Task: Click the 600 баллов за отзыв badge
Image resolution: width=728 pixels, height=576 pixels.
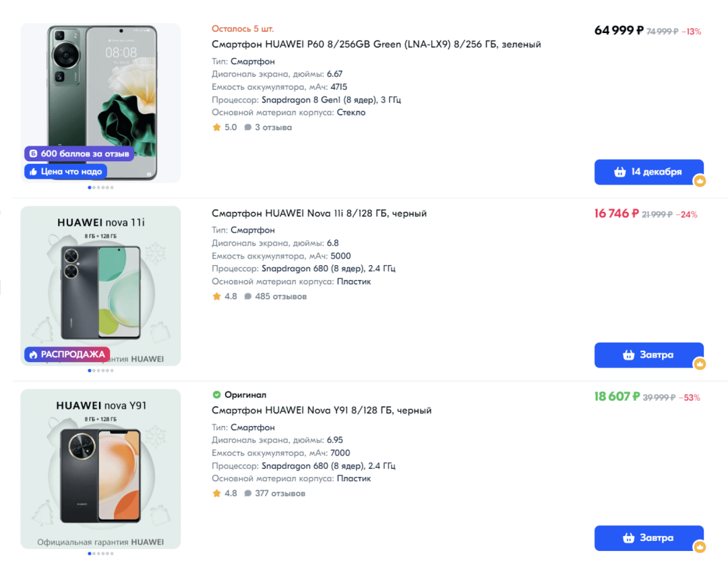Action: click(78, 154)
